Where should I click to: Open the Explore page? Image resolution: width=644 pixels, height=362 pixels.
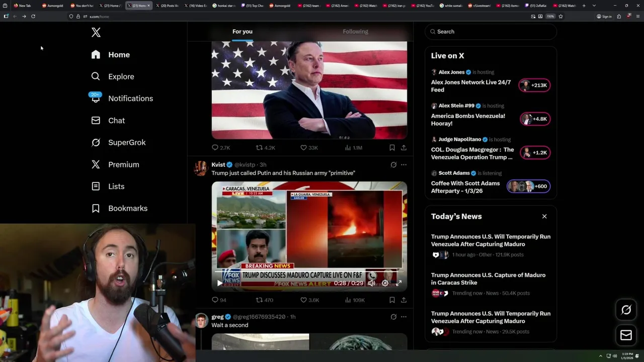click(x=113, y=76)
